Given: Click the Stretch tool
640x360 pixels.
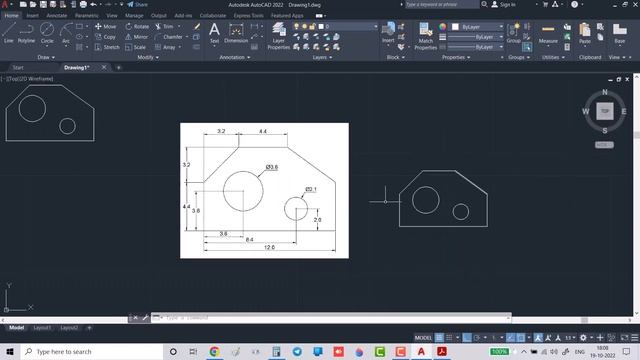Looking at the screenshot, I should [107, 47].
